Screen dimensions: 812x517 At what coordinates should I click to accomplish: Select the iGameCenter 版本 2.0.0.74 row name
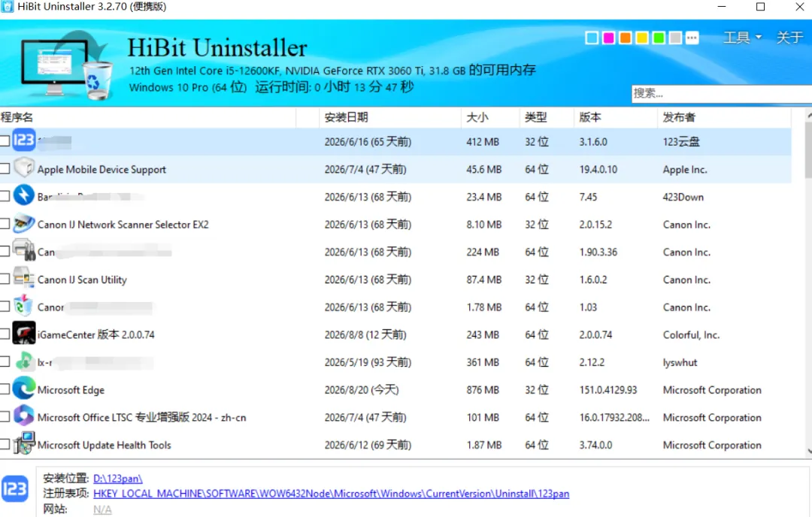point(95,335)
